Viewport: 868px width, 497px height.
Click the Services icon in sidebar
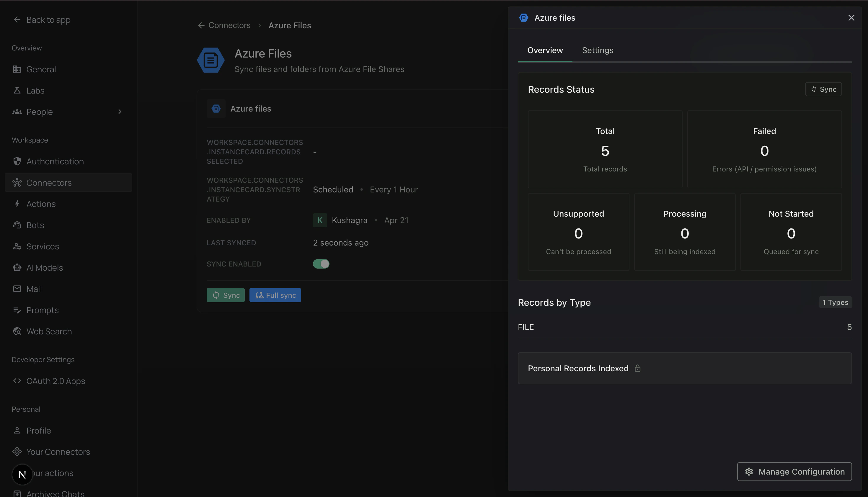17,246
